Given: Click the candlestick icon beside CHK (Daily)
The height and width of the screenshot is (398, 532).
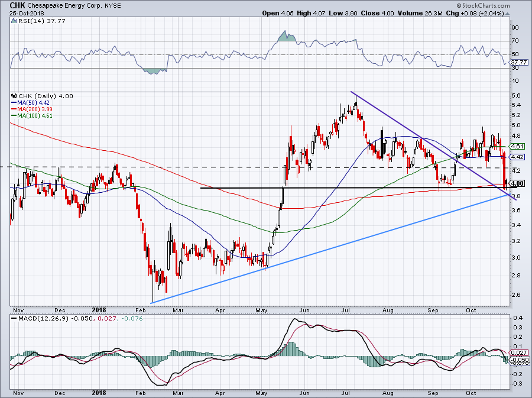Looking at the screenshot, I should coord(14,96).
